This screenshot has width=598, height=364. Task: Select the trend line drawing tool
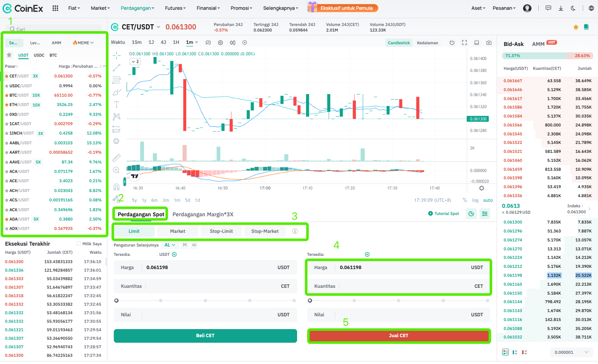116,67
